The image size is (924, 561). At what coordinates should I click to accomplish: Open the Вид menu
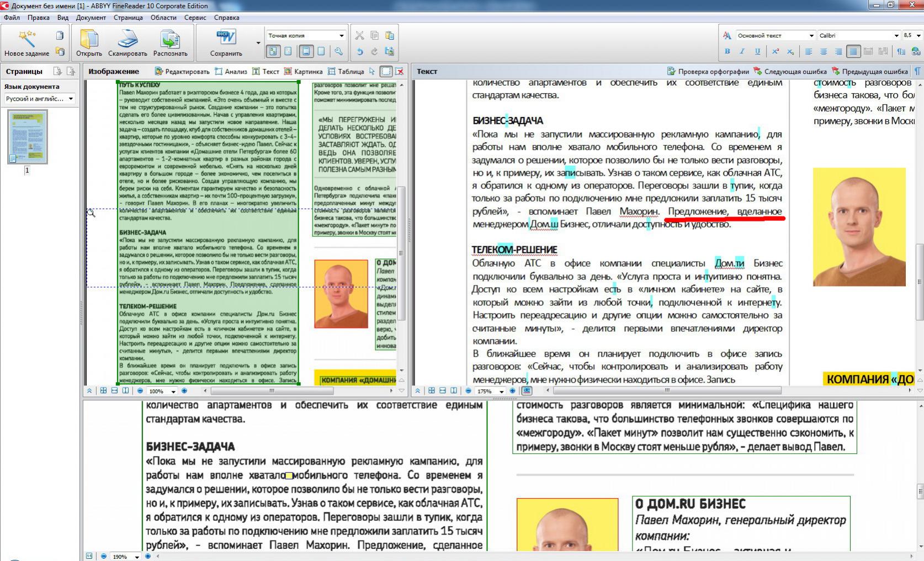(63, 18)
